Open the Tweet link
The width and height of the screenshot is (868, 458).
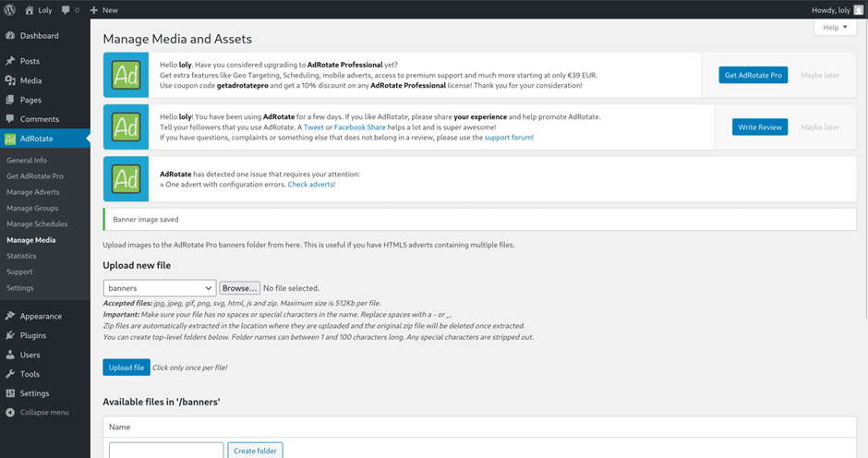[x=313, y=127]
